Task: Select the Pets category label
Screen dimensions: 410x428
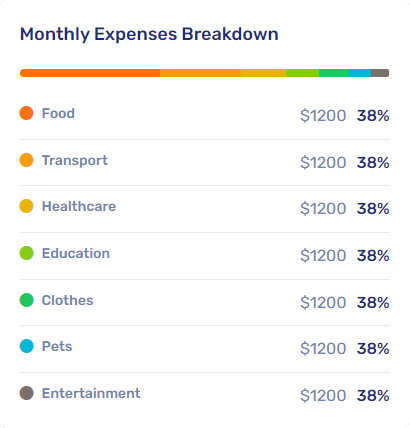Action: [57, 346]
